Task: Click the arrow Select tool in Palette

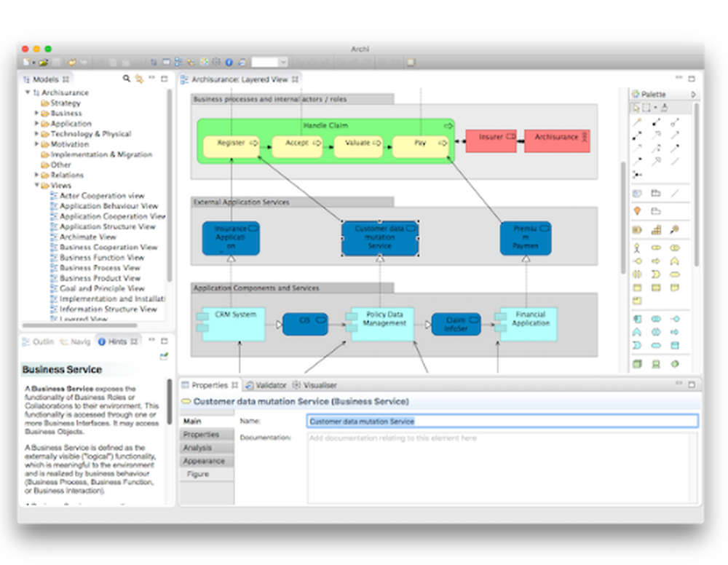Action: [x=636, y=108]
